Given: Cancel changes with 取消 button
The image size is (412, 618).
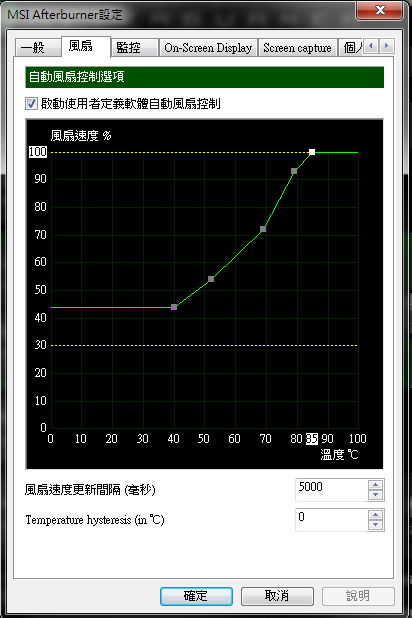Looking at the screenshot, I should pos(277,596).
